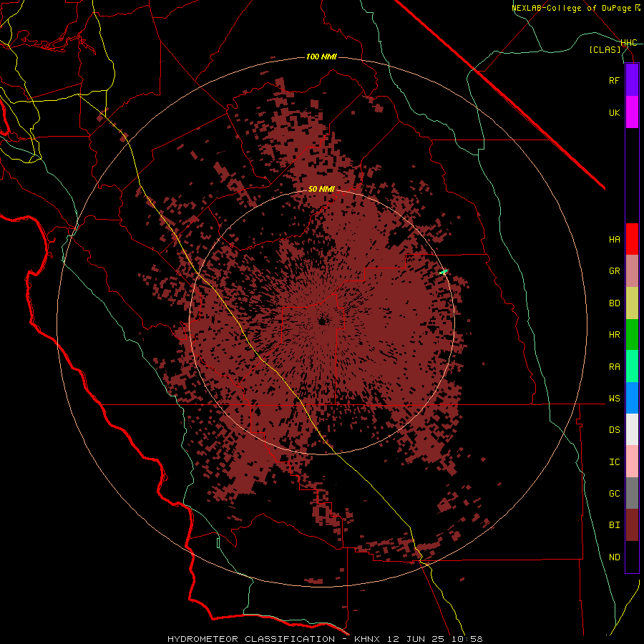Click the "KHNX" station identifier
The height and width of the screenshot is (644, 644).
tap(367, 639)
